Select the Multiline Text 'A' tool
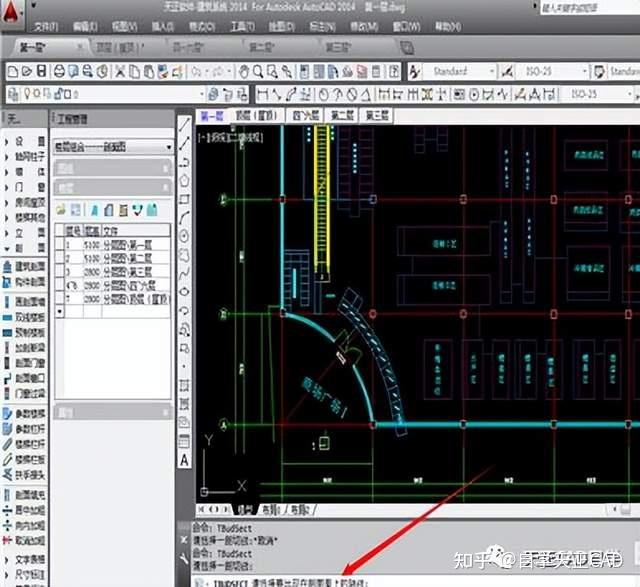640x587 pixels. pyautogui.click(x=184, y=460)
